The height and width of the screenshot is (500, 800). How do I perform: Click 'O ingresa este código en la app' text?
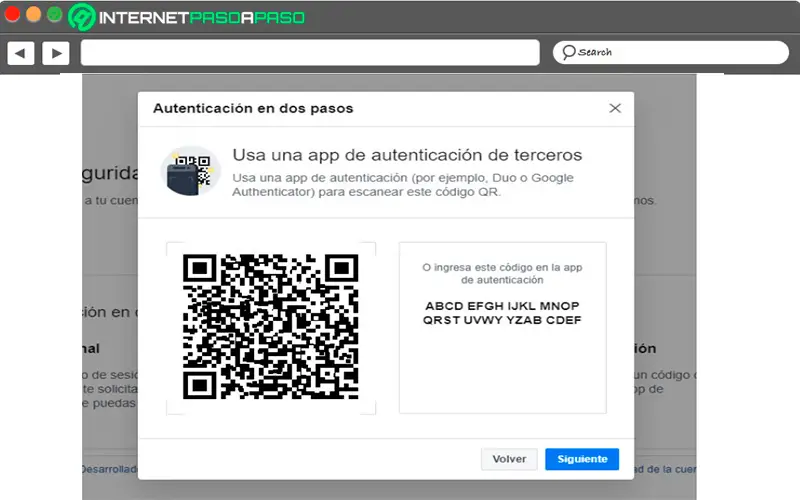coord(502,267)
